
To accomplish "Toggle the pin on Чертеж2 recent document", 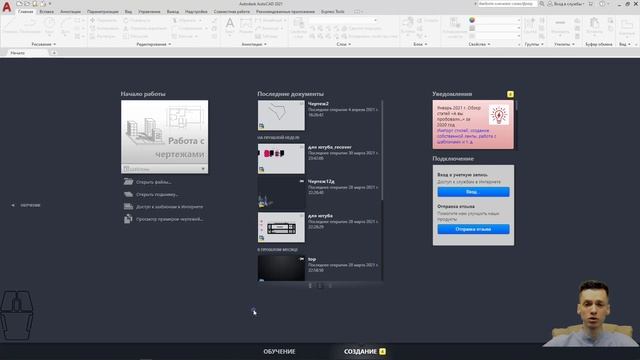I will click(x=302, y=104).
